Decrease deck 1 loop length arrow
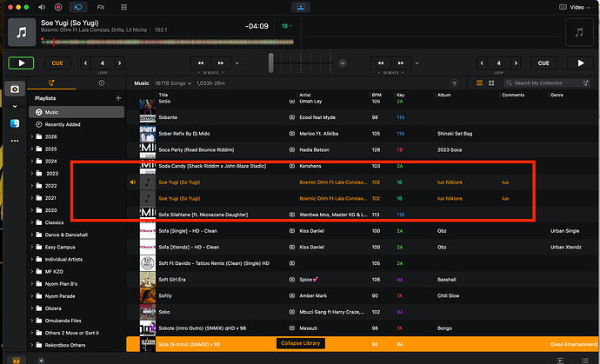The image size is (600, 364). (86, 63)
